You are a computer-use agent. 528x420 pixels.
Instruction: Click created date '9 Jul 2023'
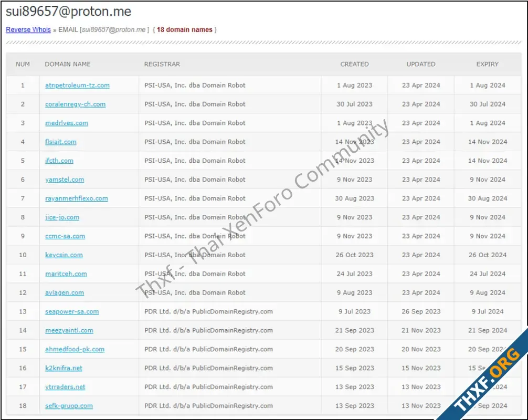(x=355, y=311)
